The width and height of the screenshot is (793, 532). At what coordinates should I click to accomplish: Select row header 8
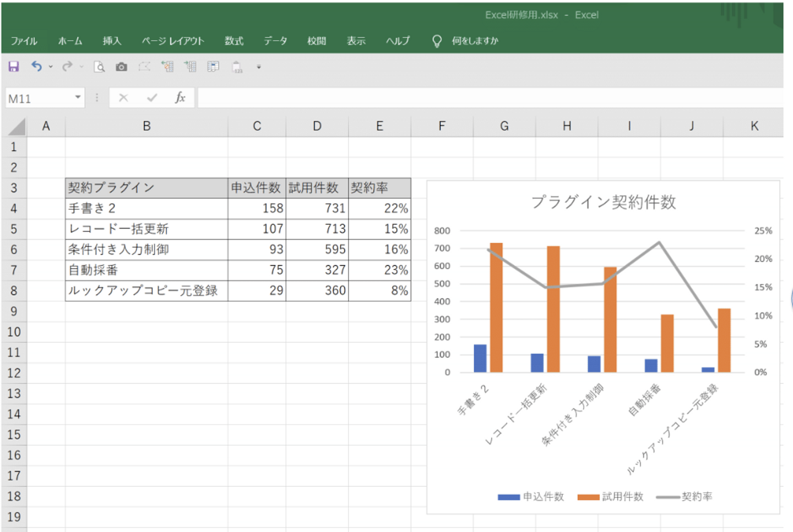coord(14,291)
